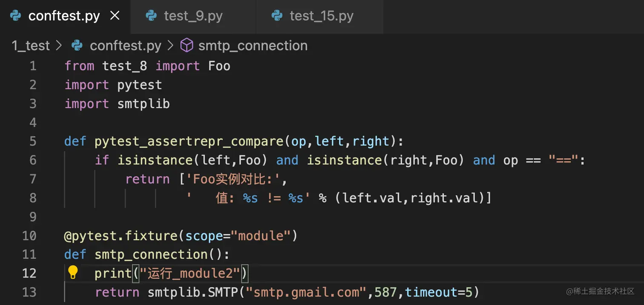
Task: Click the smtp_connection symbol cube icon
Action: tap(187, 46)
